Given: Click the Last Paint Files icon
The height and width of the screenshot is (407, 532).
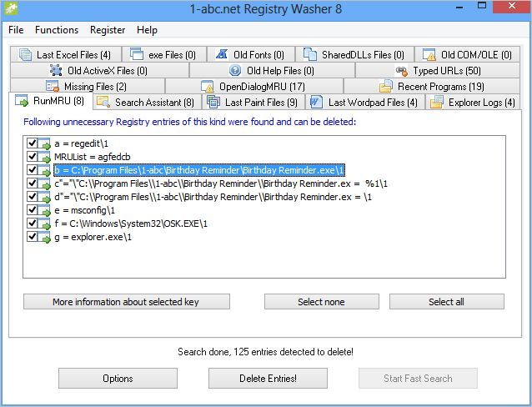Looking at the screenshot, I should tap(213, 102).
